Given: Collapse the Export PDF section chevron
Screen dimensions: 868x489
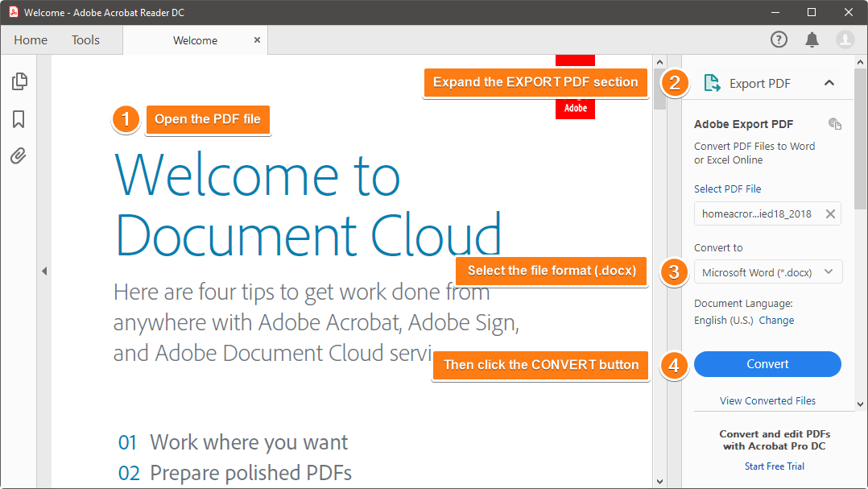Looking at the screenshot, I should click(x=829, y=83).
